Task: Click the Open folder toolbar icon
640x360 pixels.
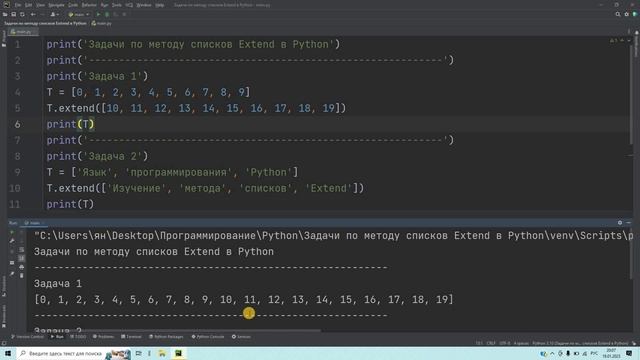Action: point(5,14)
